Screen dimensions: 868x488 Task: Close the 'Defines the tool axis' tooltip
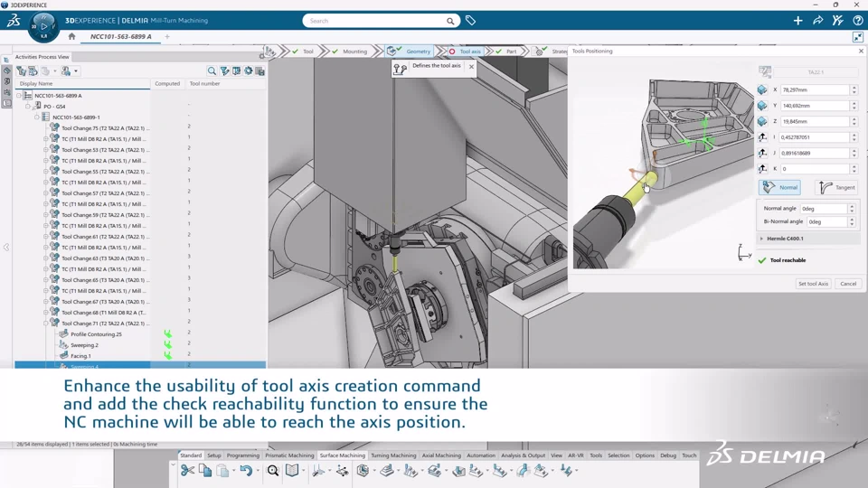point(471,66)
